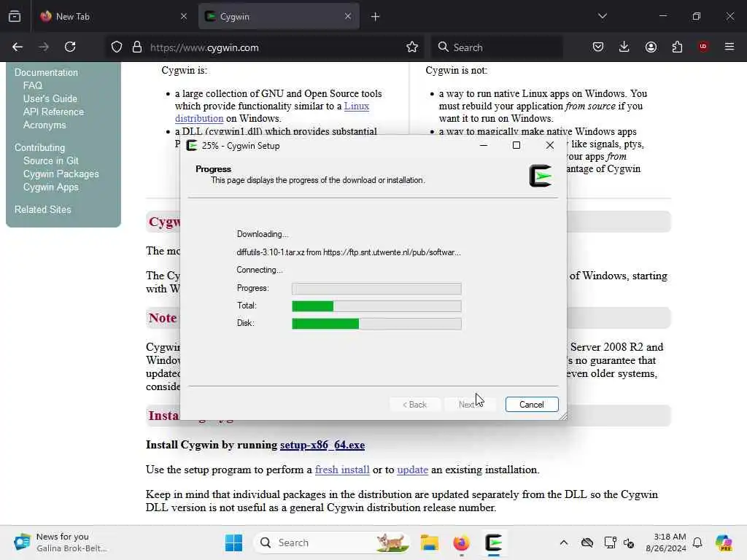Viewport: 747px width, 560px height.
Task: Save page to Pocket icon
Action: pyautogui.click(x=598, y=47)
